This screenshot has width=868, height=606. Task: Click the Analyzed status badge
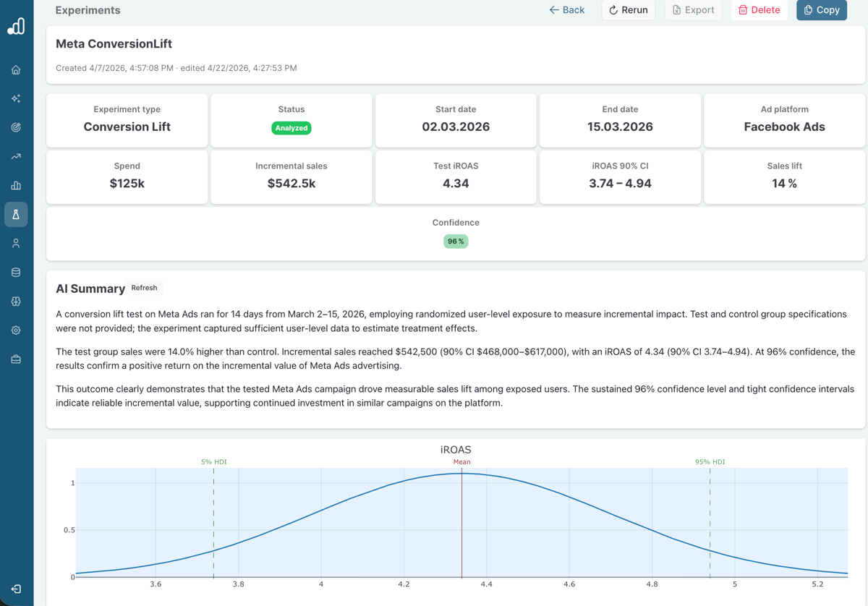click(x=292, y=128)
